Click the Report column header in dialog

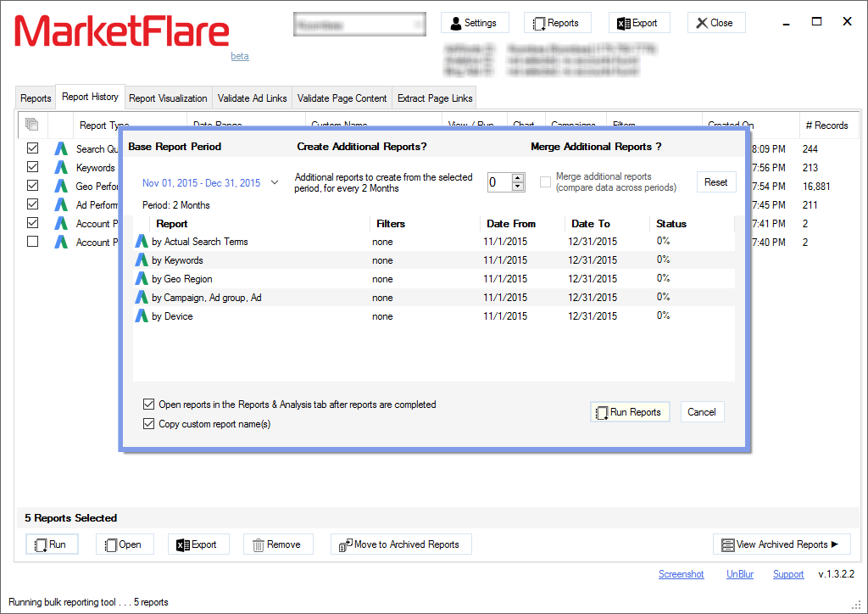pyautogui.click(x=259, y=224)
